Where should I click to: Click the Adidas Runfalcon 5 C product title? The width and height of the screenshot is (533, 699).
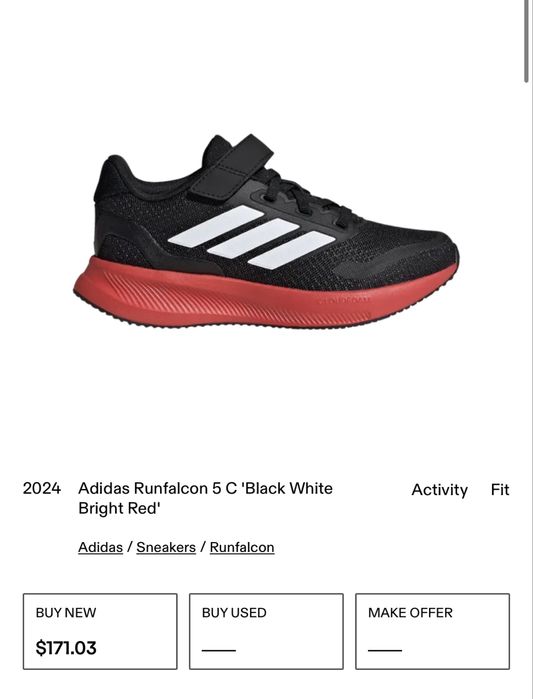pos(205,498)
